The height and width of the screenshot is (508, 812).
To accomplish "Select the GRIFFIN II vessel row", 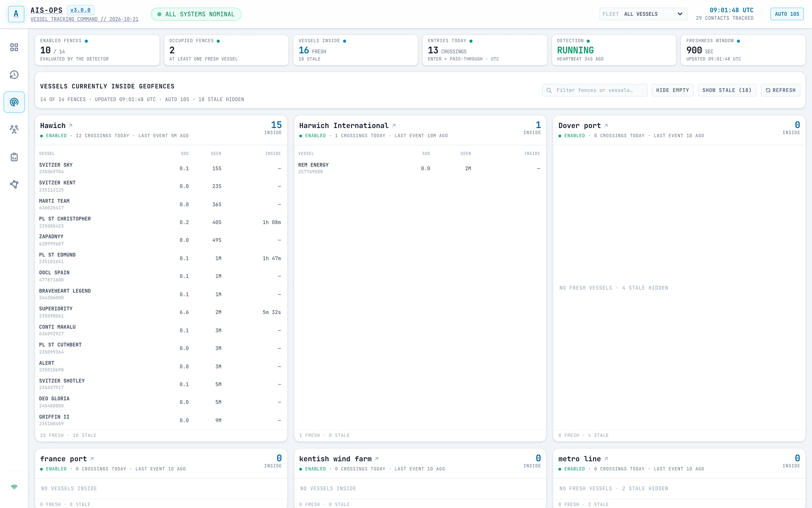I will [161, 420].
